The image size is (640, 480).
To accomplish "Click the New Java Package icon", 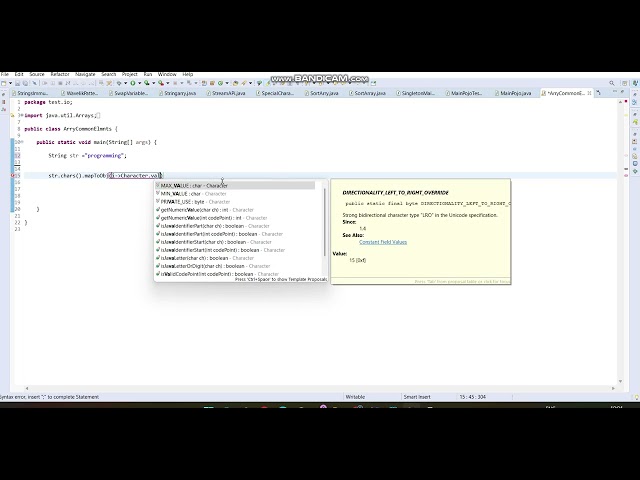I will 212,83.
